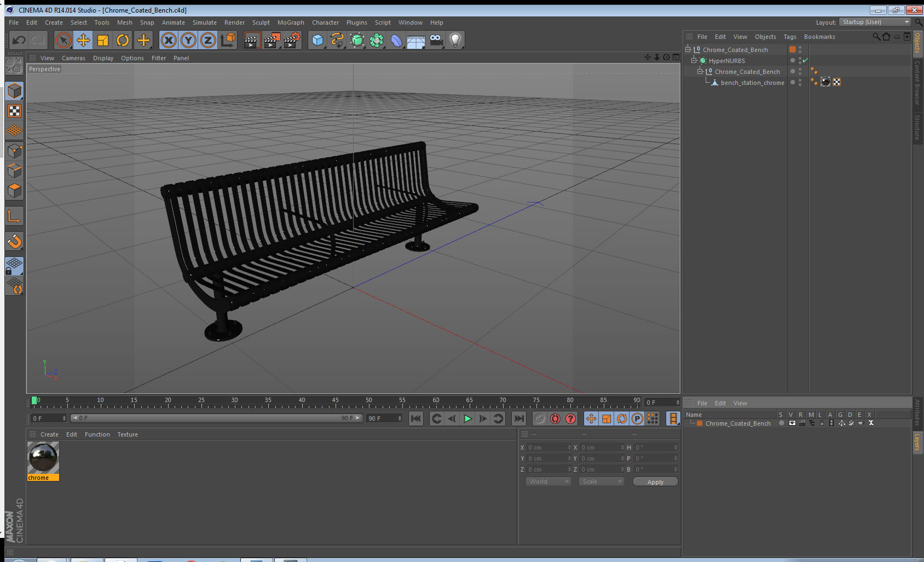
Task: Add floor environment object icon
Action: click(x=416, y=40)
